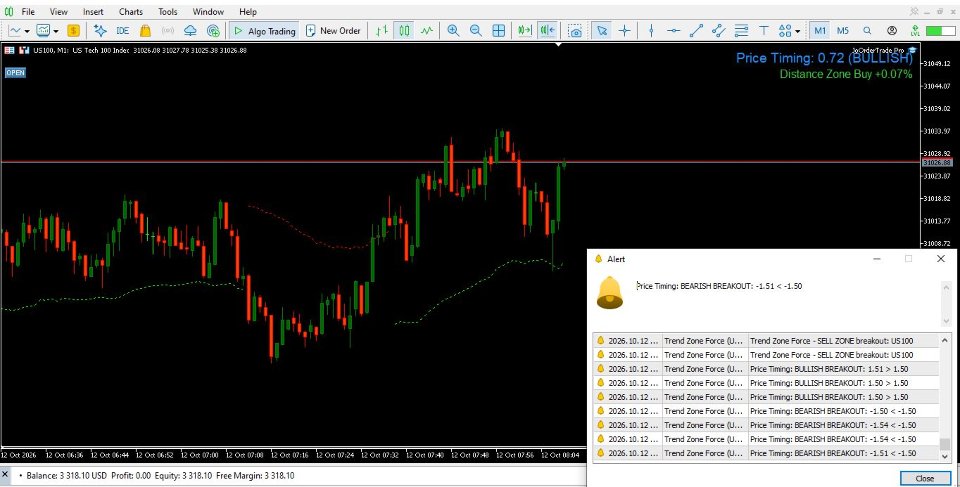960x487 pixels.
Task: Toggle chart auto scroll
Action: coord(525,31)
